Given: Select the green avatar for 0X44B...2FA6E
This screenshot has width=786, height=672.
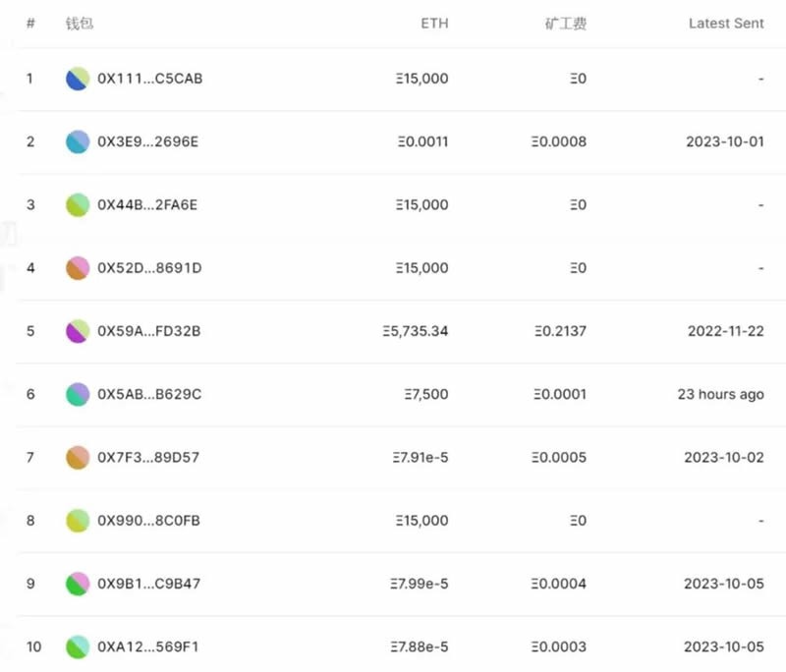Looking at the screenshot, I should tap(79, 204).
